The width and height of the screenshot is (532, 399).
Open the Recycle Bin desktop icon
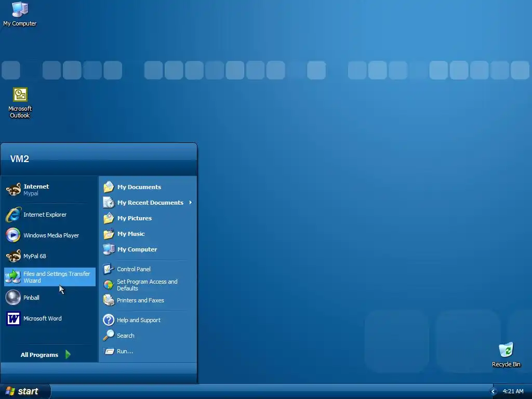[506, 354]
